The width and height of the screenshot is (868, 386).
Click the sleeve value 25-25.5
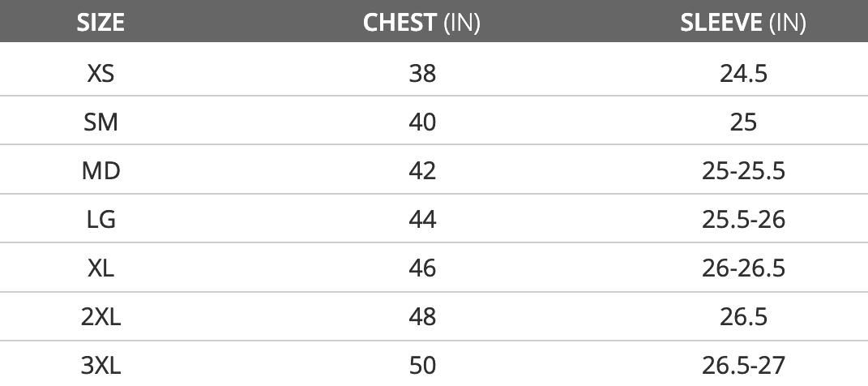743,170
